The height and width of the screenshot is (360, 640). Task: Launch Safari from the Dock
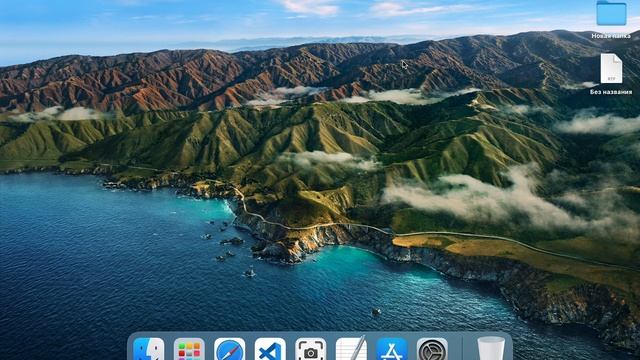point(229,349)
